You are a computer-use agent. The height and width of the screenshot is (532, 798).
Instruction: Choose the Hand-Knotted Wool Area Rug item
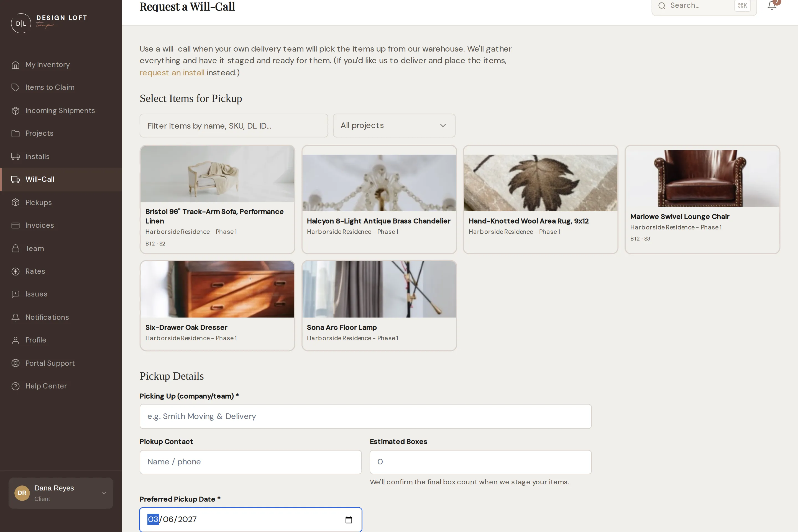tap(541, 199)
